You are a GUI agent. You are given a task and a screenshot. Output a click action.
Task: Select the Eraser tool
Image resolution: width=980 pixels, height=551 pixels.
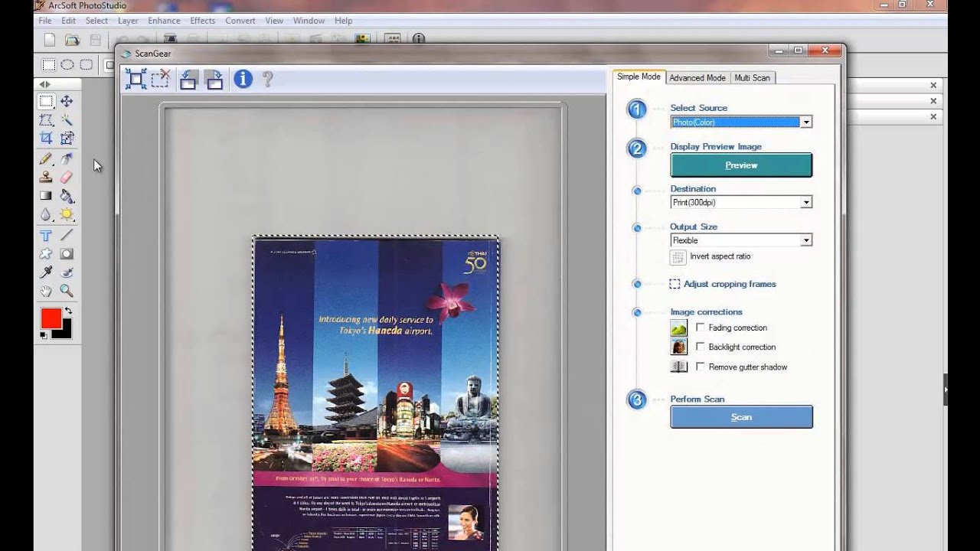(67, 177)
